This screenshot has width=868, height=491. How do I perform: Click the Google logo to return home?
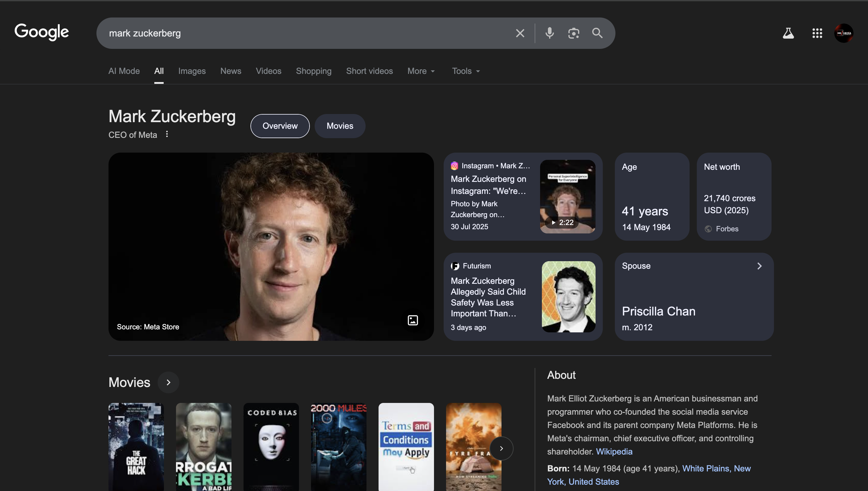pos(42,32)
